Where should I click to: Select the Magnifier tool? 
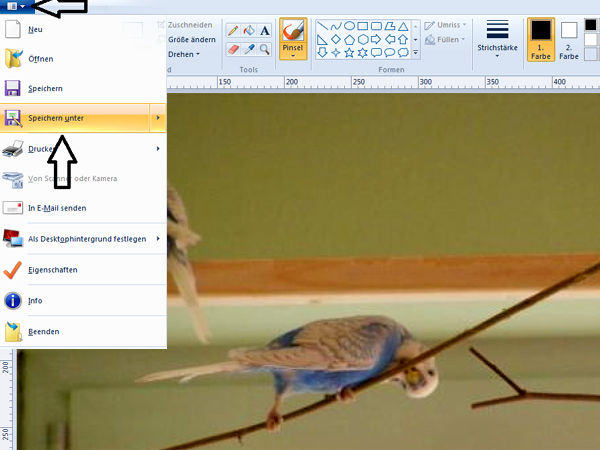coord(264,49)
